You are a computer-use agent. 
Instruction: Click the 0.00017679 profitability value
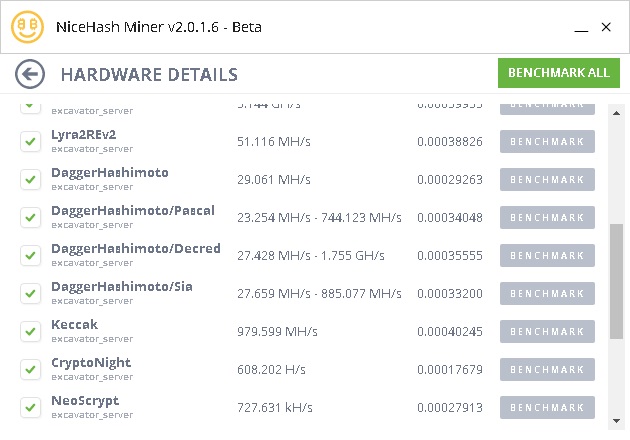pyautogui.click(x=450, y=369)
